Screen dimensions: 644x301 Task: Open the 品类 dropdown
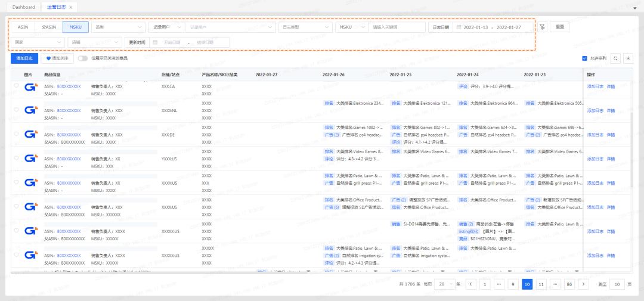click(x=118, y=27)
